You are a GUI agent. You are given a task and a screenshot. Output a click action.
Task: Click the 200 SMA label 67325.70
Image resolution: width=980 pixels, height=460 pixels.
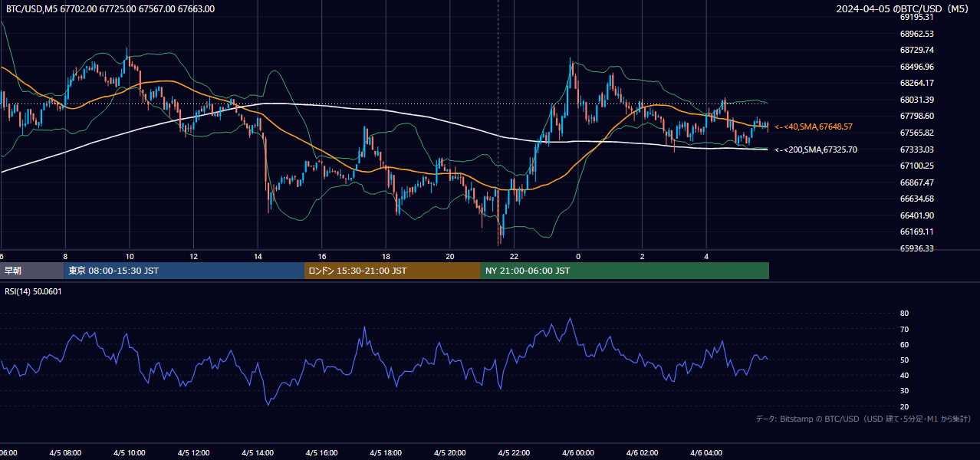[x=816, y=149]
